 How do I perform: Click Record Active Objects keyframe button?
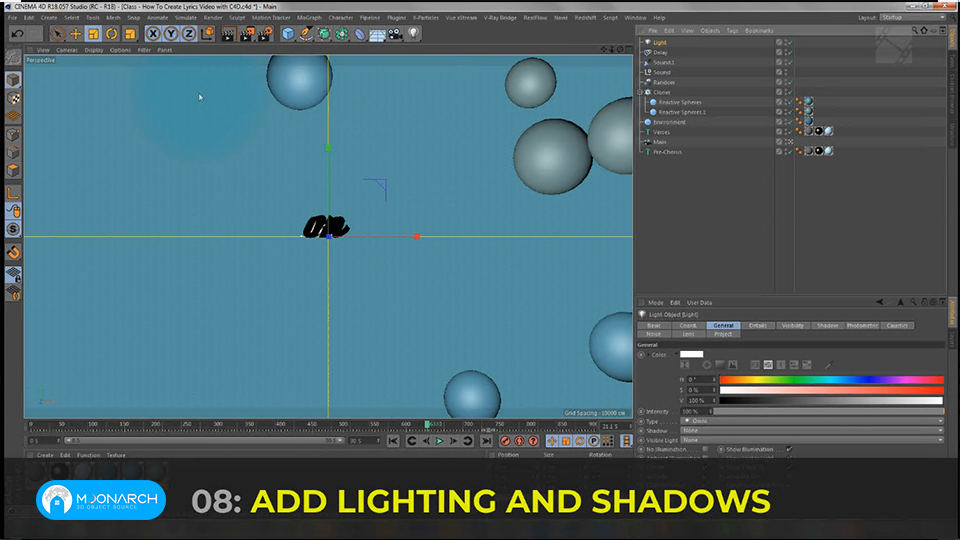click(x=505, y=441)
